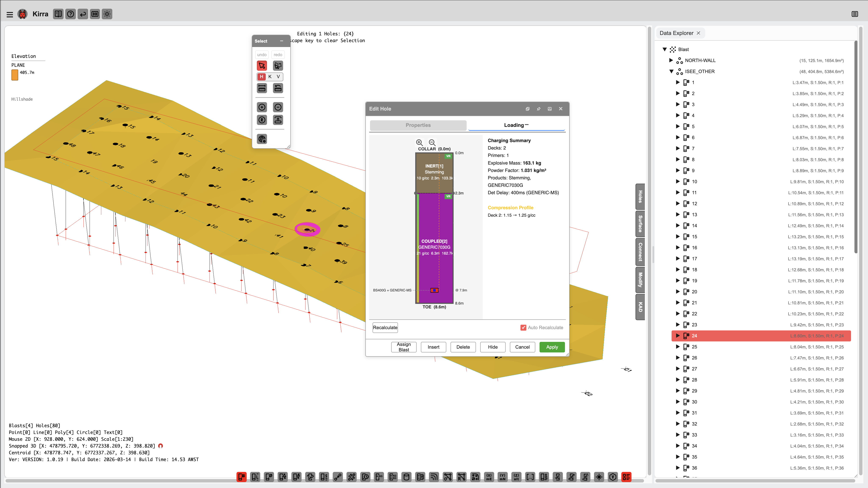Viewport: 868px width, 488px height.
Task: Open the globe settings tool
Action: (262, 139)
